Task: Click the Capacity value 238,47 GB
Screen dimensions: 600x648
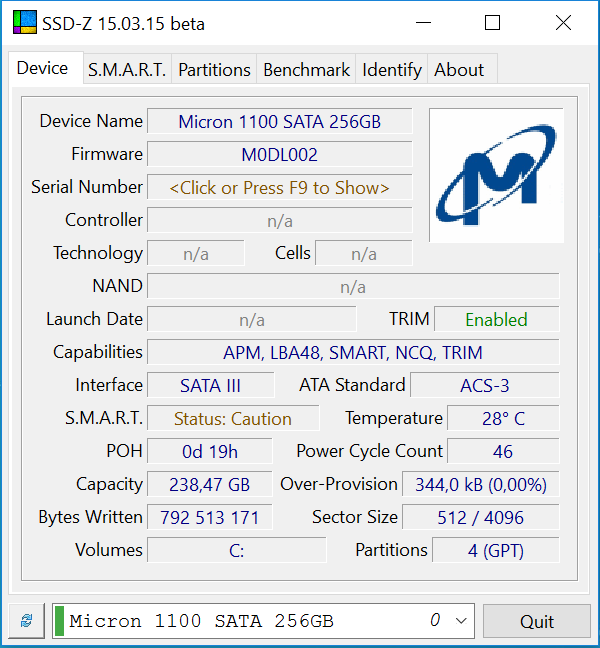Action: [210, 484]
